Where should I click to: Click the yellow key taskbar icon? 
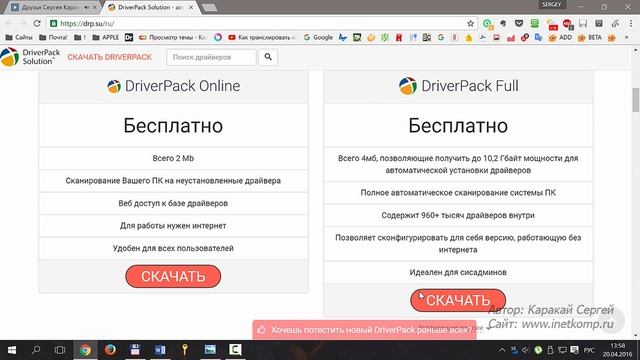point(185,350)
